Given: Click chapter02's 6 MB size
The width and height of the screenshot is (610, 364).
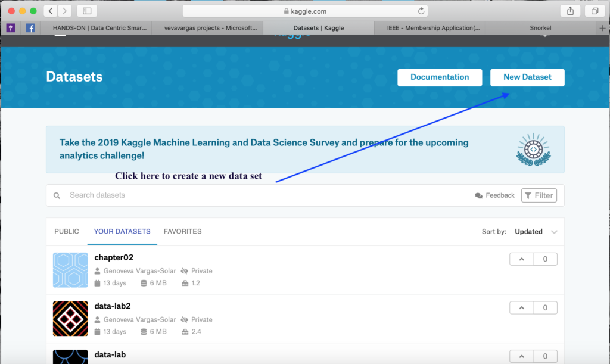Looking at the screenshot, I should [158, 283].
